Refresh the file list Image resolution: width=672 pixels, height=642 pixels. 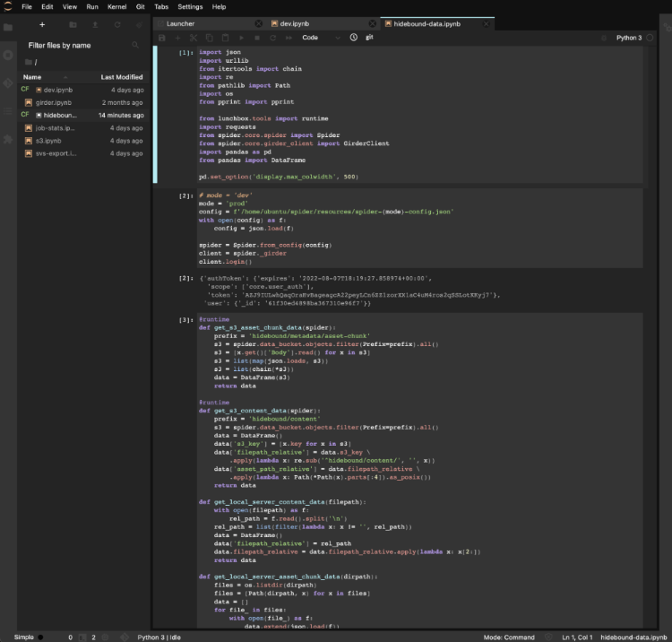click(117, 25)
